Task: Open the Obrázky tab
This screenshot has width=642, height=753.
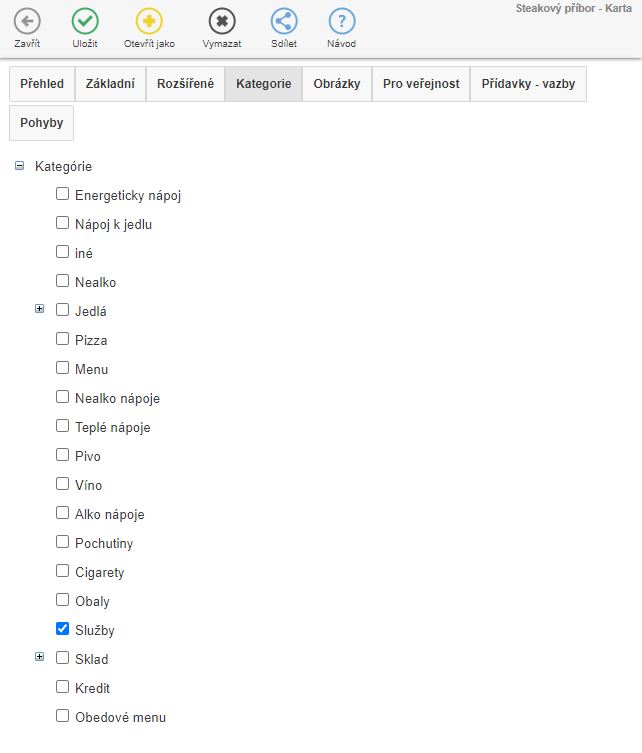Action: (337, 84)
